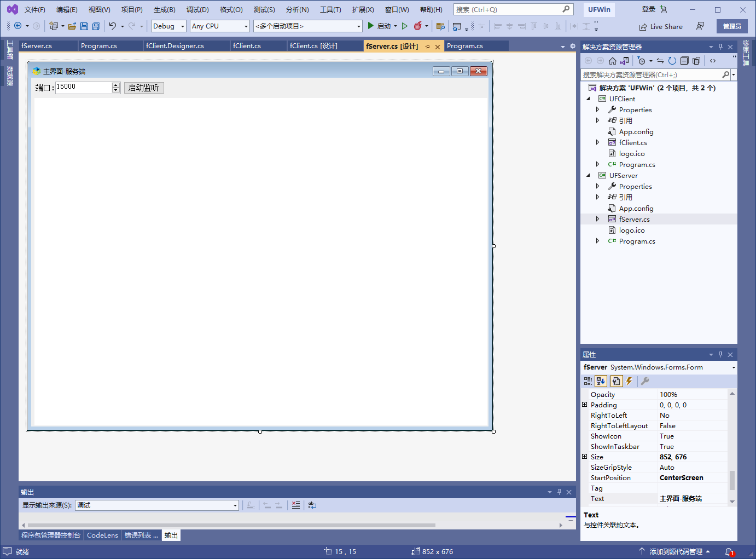Show Events lightning bolt in Properties panel
756x559 pixels.
click(x=629, y=381)
